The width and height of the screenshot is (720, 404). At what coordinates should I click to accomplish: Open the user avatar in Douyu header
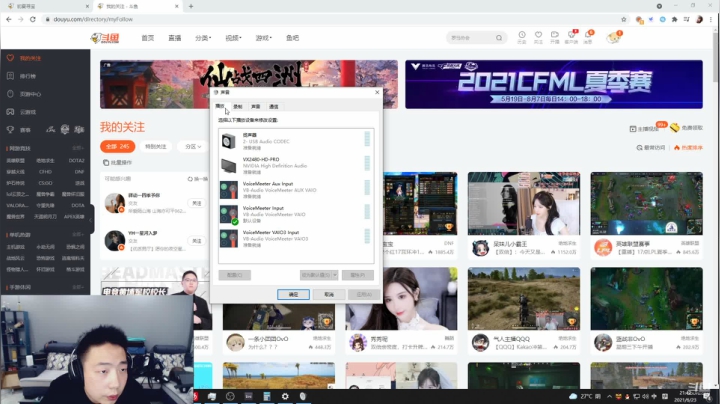pyautogui.click(x=613, y=38)
